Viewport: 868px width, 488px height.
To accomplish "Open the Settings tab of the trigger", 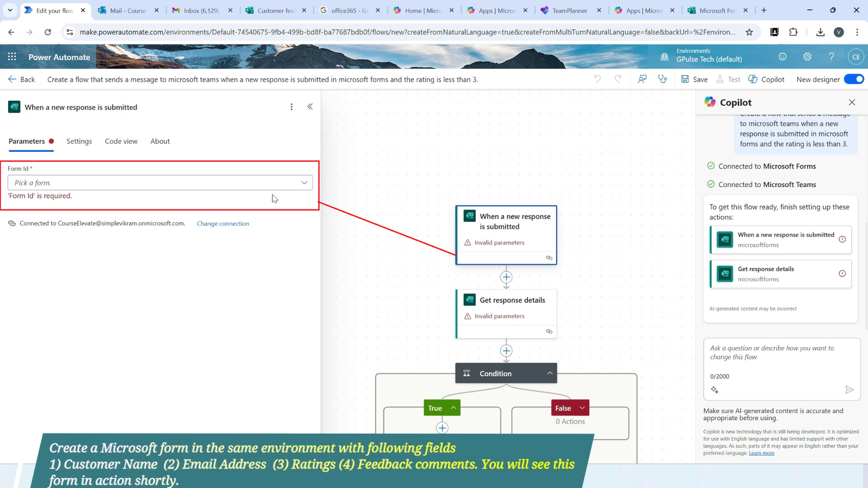I will (x=79, y=141).
